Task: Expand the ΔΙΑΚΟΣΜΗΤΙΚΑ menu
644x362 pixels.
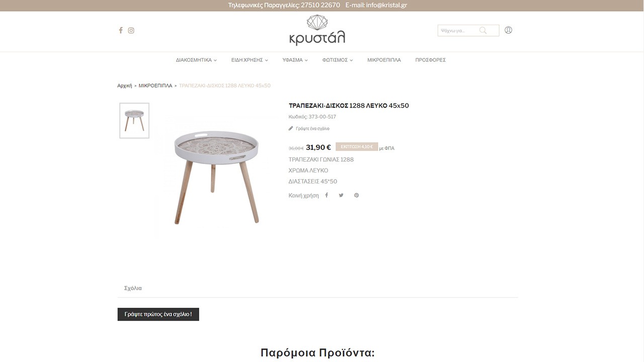Action: [x=196, y=60]
